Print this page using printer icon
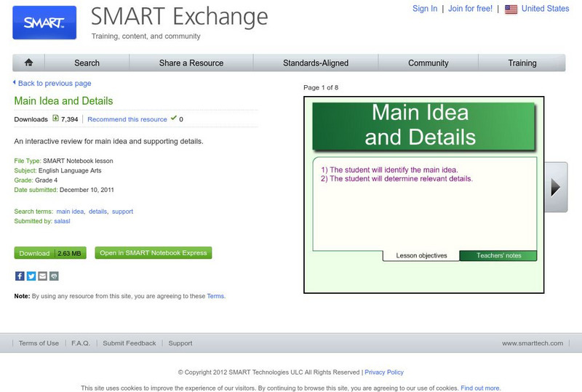 [54, 276]
